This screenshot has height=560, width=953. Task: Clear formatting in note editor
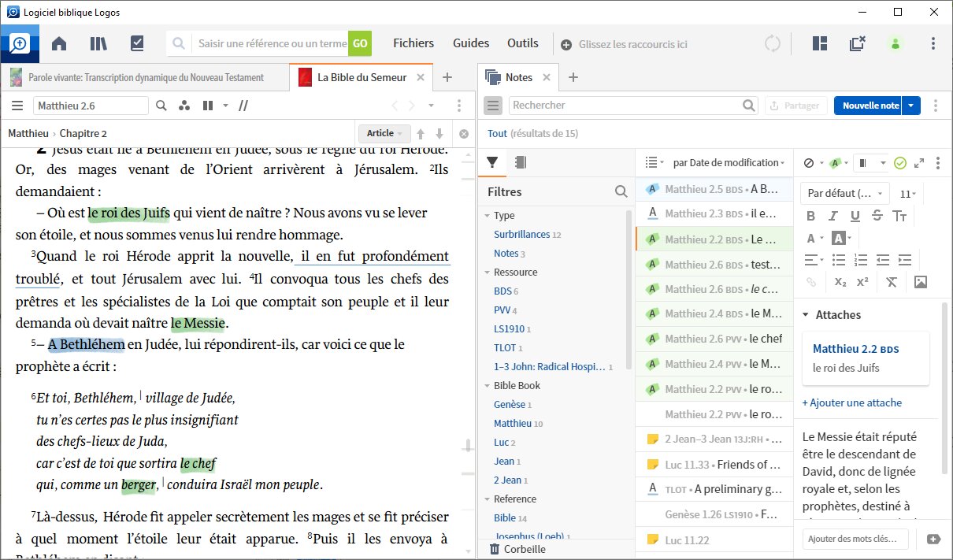[x=892, y=282]
